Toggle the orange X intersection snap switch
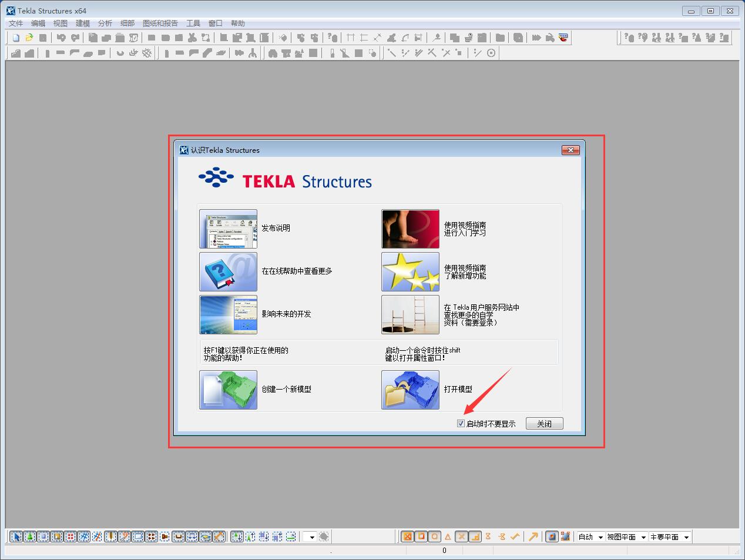Screen dimensions: 745x560 coord(462,536)
